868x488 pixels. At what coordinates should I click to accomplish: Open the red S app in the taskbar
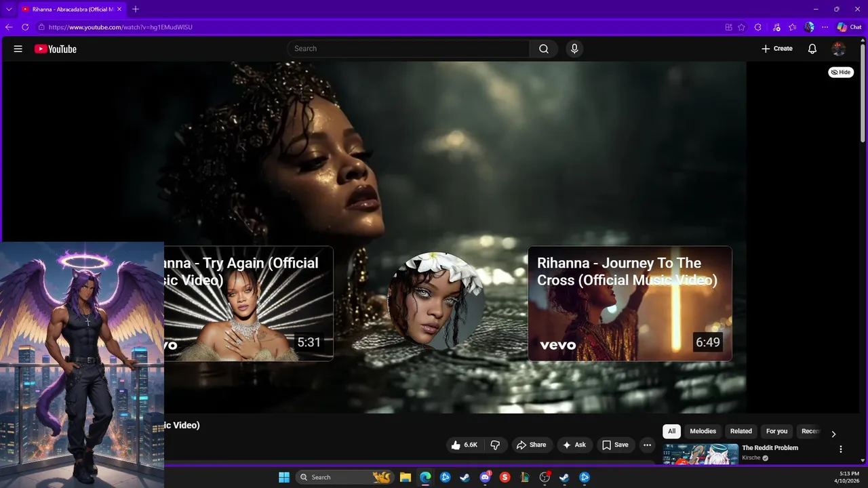point(505,477)
